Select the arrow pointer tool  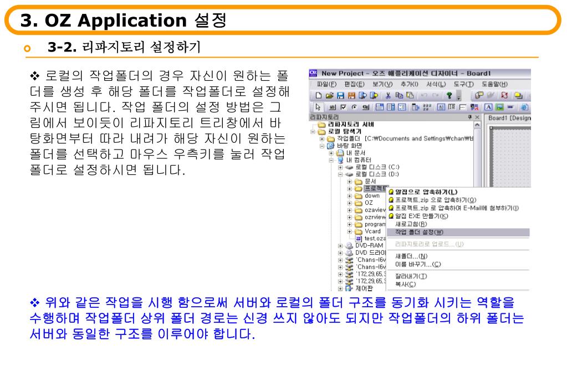(318, 107)
